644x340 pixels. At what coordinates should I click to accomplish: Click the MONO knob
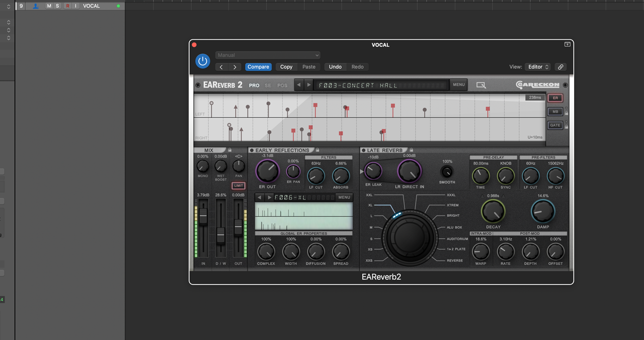tap(203, 167)
